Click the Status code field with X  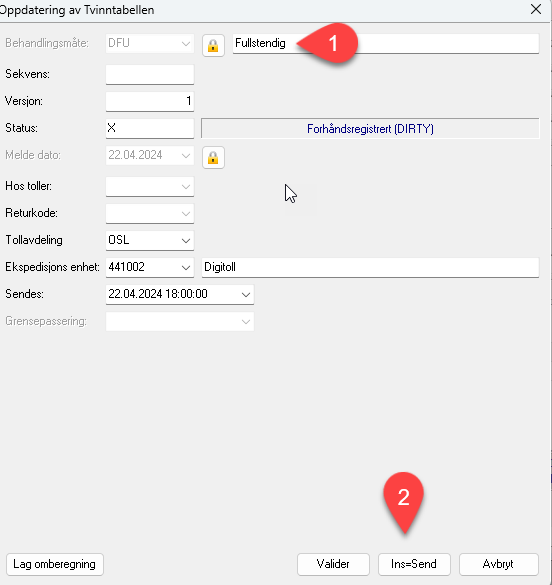150,128
